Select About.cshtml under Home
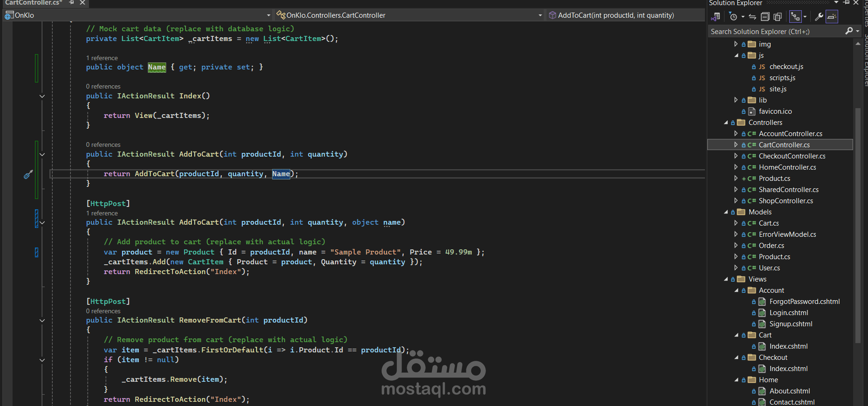The width and height of the screenshot is (868, 406). tap(789, 391)
